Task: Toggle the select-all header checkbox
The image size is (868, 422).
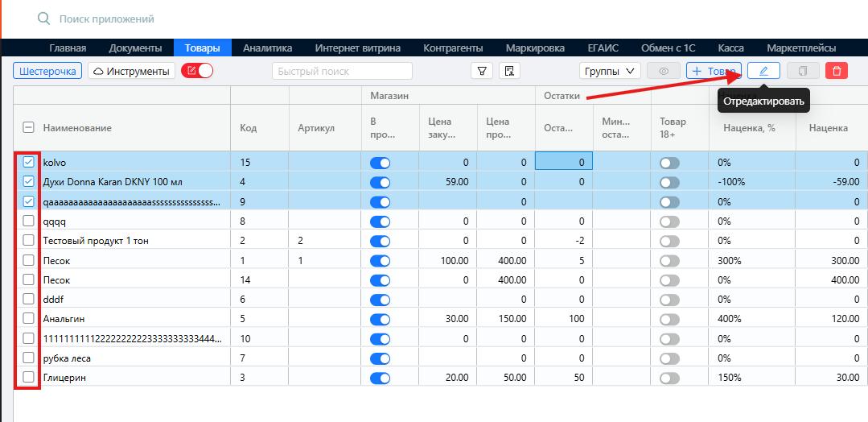Action: tap(28, 127)
